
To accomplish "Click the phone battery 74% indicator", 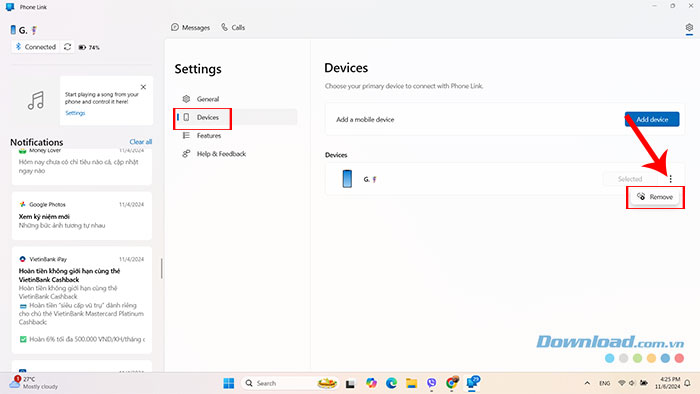I will (x=89, y=47).
